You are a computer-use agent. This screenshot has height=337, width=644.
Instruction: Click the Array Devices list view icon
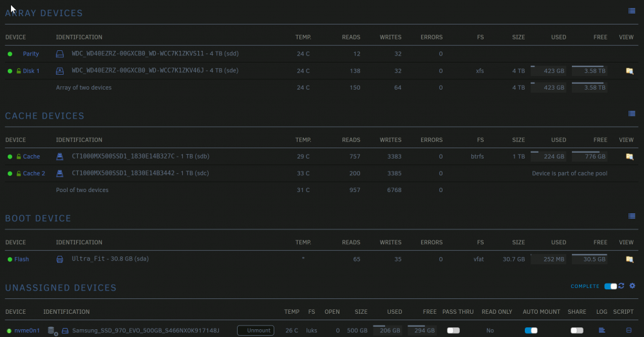[632, 11]
